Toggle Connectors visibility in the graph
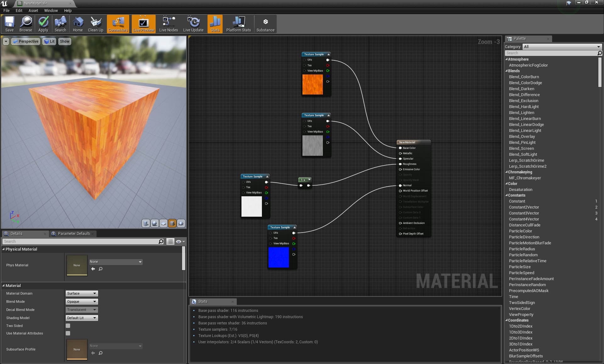This screenshot has height=364, width=604. (118, 24)
